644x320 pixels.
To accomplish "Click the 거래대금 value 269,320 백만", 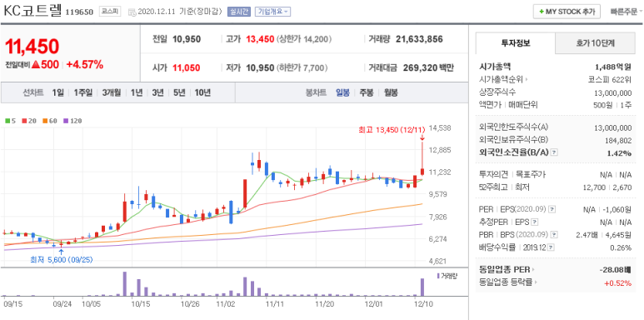I will point(428,67).
